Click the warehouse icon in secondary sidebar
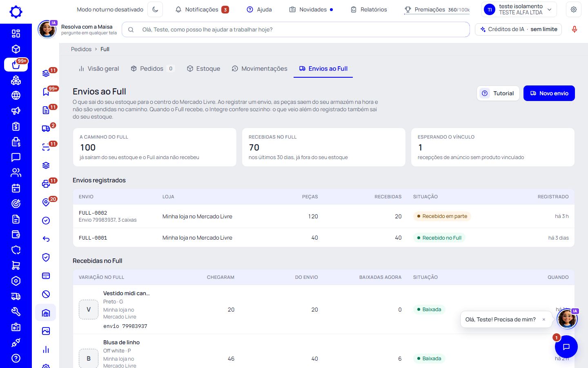 click(46, 313)
